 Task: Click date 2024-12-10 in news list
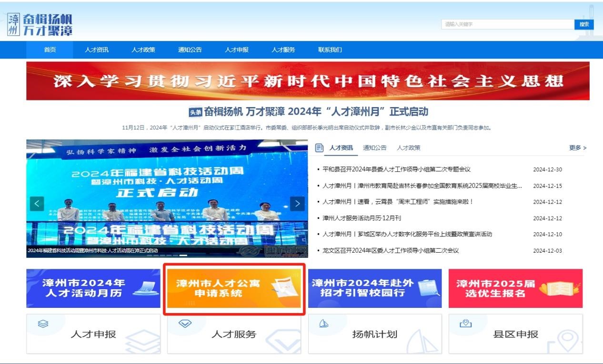pyautogui.click(x=547, y=235)
